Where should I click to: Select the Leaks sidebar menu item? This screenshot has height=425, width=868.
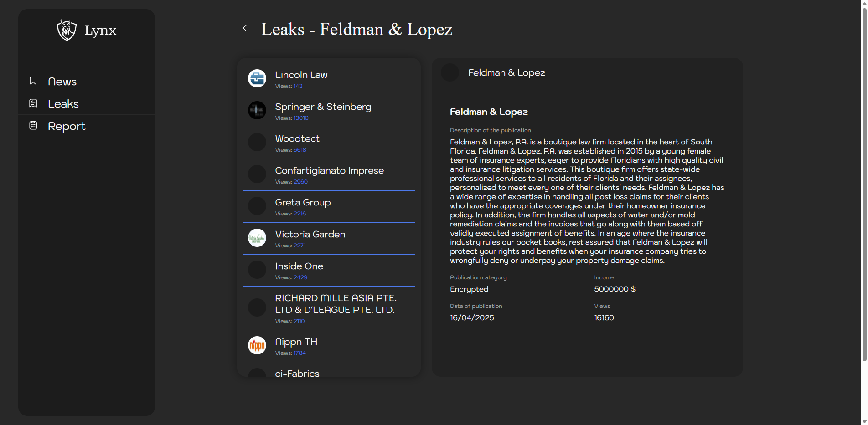[x=63, y=104]
